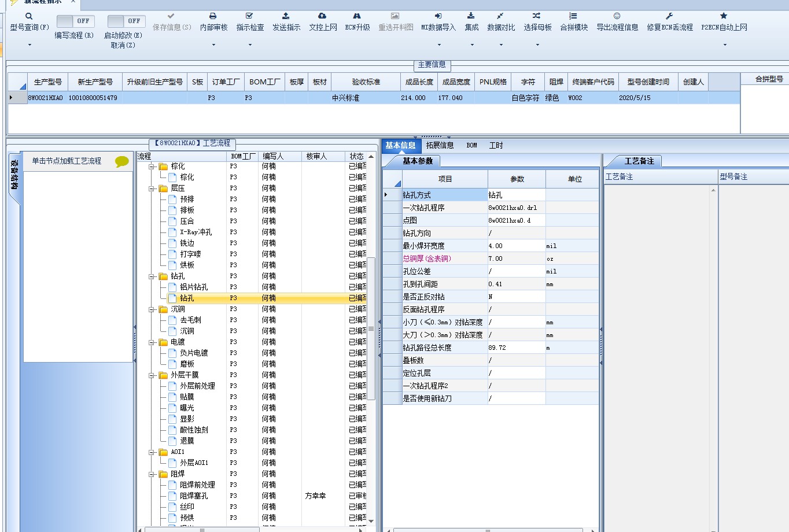Open the 设备结构 vertical side tab
789x532 pixels.
[x=14, y=175]
